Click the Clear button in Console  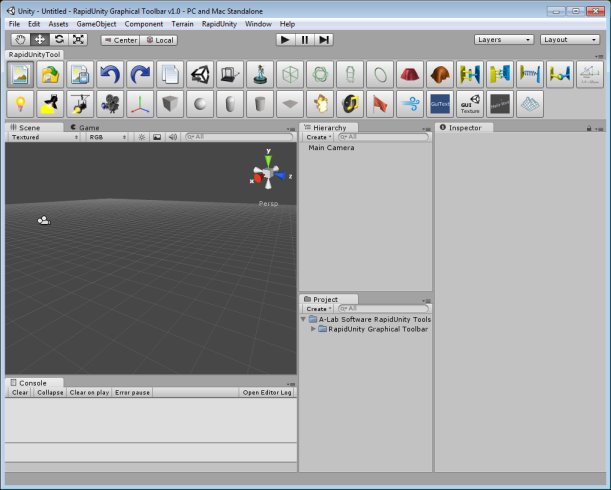[20, 393]
